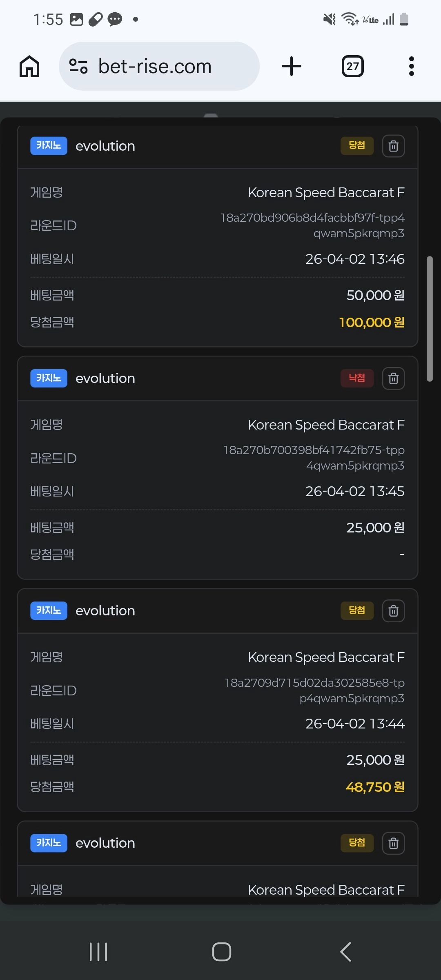Tap the bet-rise.com address bar
441x980 pixels.
point(159,66)
